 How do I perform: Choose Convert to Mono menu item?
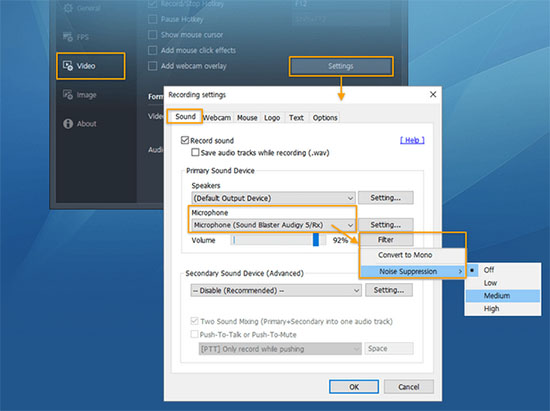pos(412,255)
